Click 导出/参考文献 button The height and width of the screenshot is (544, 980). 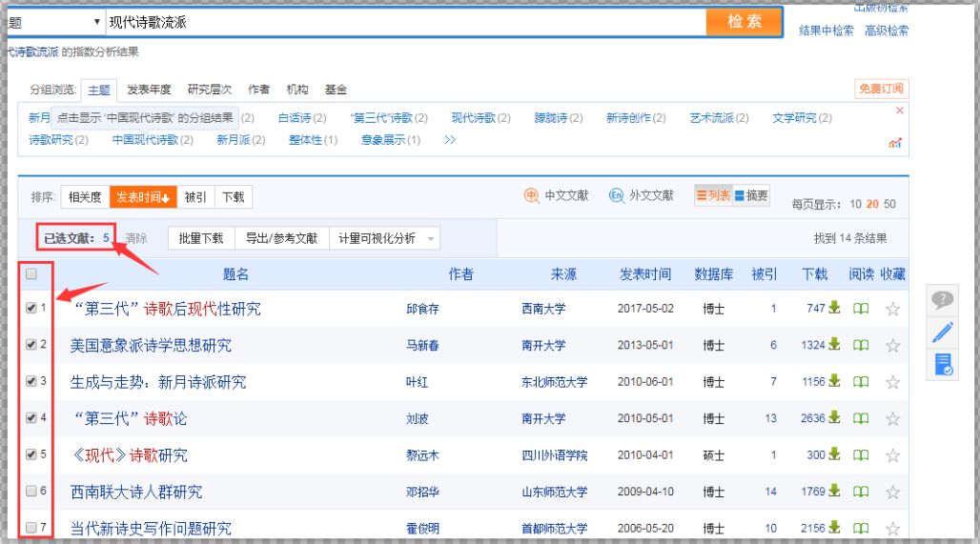[x=282, y=238]
